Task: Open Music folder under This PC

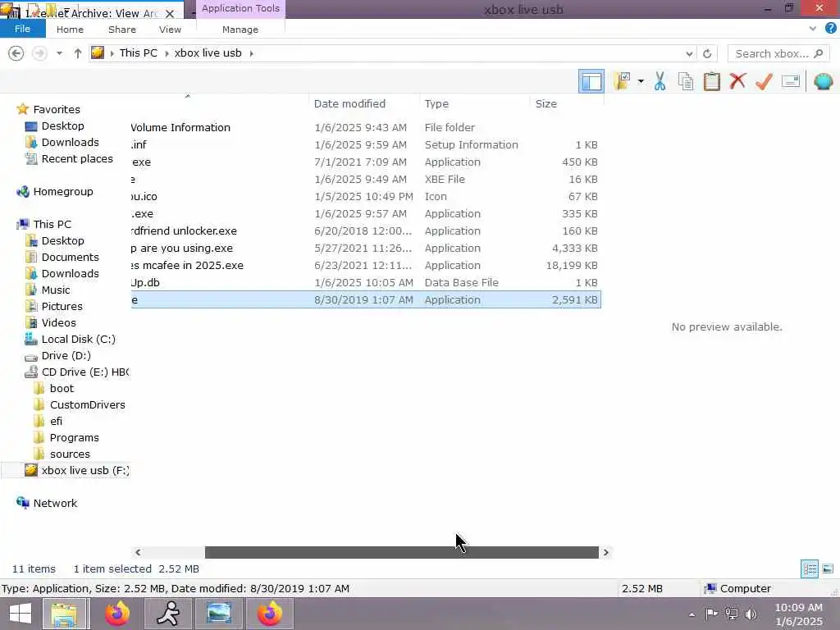Action: 56,290
